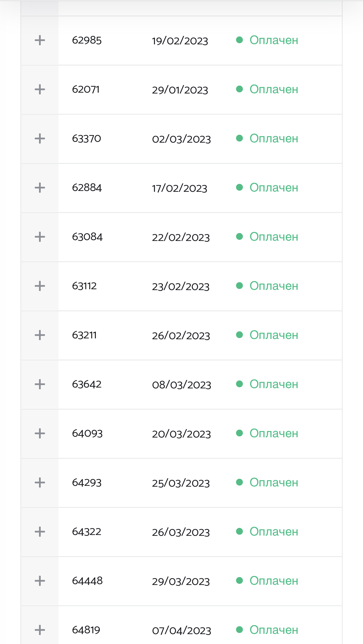
Task: Expand order 64293 entry
Action: pos(40,483)
